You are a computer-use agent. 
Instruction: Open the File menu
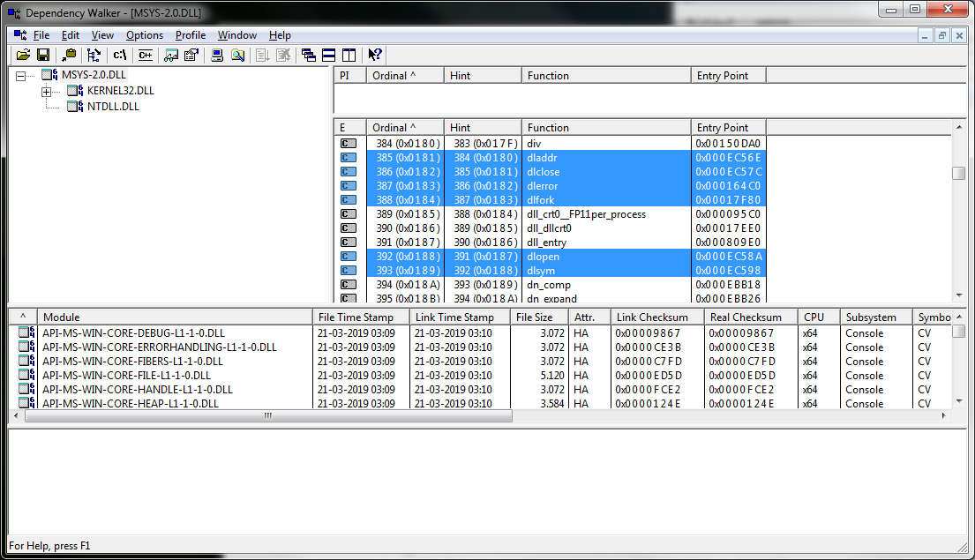[41, 35]
